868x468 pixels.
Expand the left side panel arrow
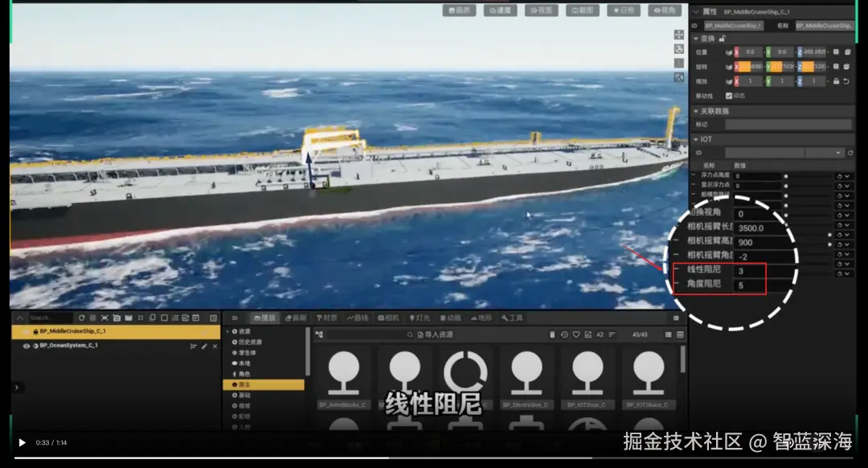click(17, 388)
